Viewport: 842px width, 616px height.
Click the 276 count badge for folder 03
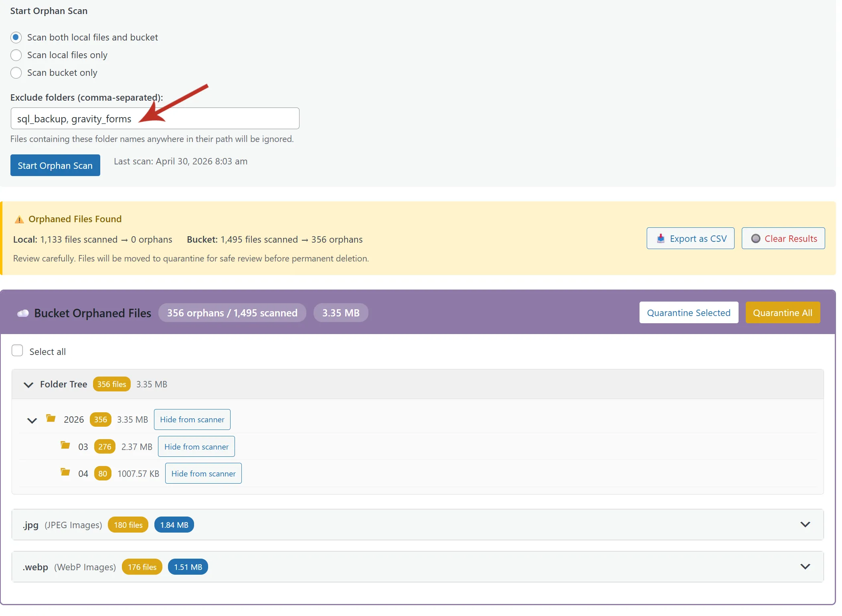coord(105,447)
